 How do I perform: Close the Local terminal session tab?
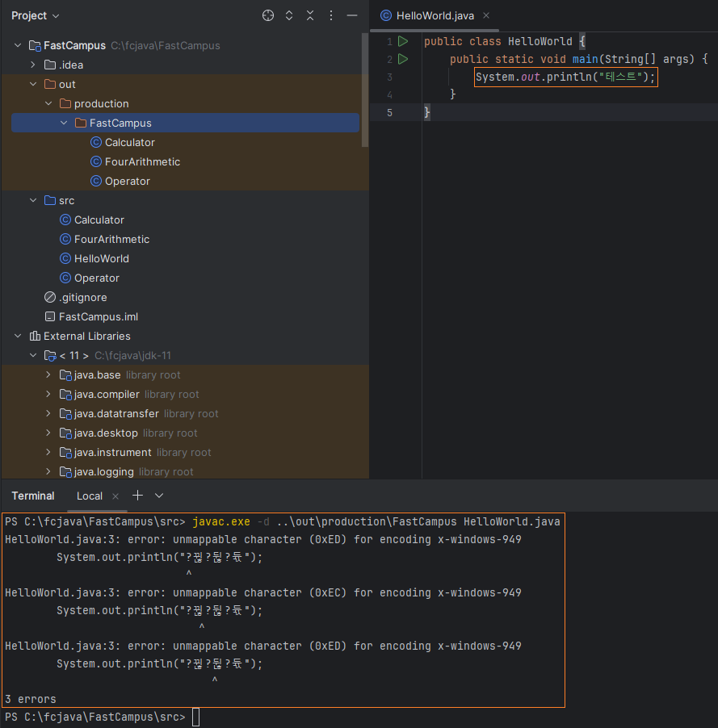pos(115,496)
